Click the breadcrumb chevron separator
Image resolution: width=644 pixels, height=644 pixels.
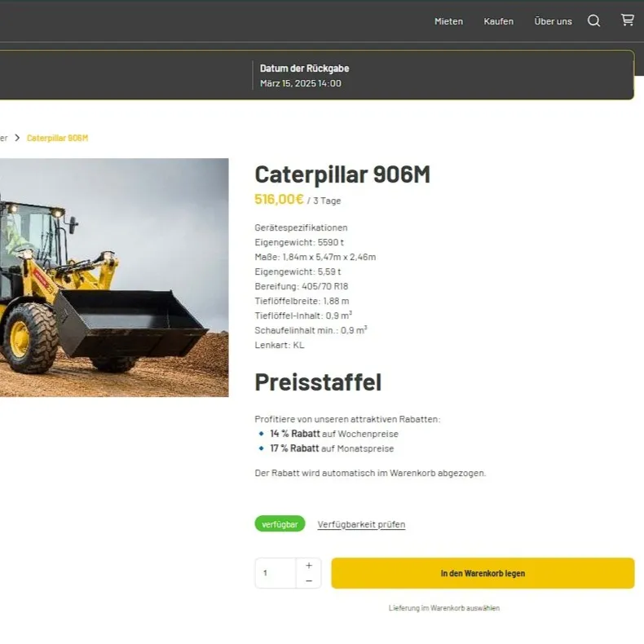click(x=17, y=138)
